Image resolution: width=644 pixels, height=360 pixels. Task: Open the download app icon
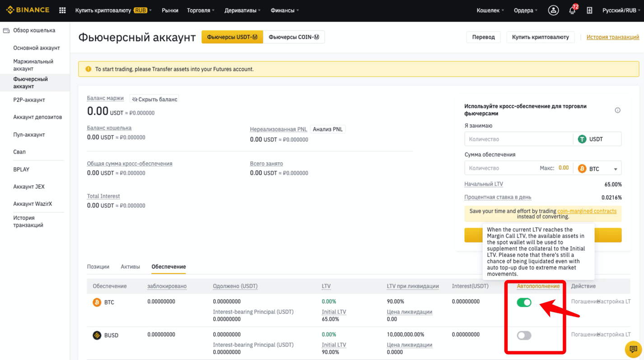pos(589,10)
